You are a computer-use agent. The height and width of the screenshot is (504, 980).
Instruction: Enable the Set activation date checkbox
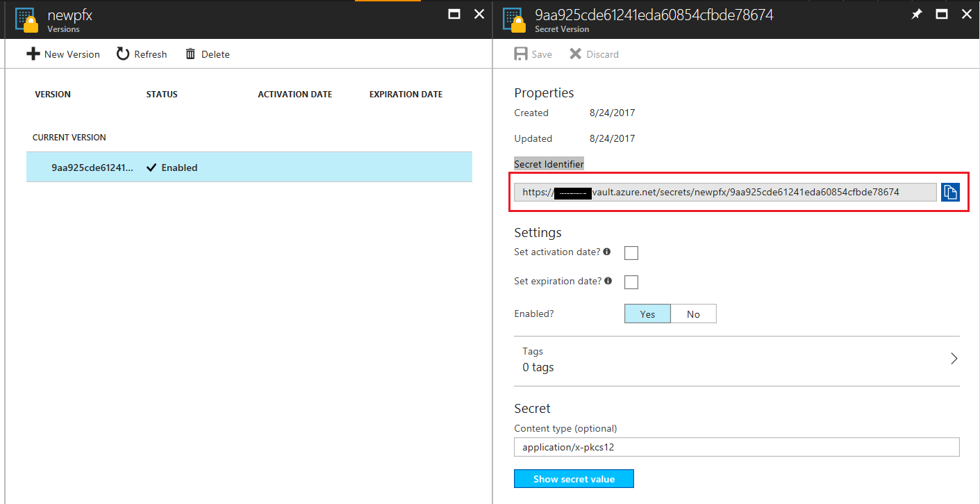631,252
